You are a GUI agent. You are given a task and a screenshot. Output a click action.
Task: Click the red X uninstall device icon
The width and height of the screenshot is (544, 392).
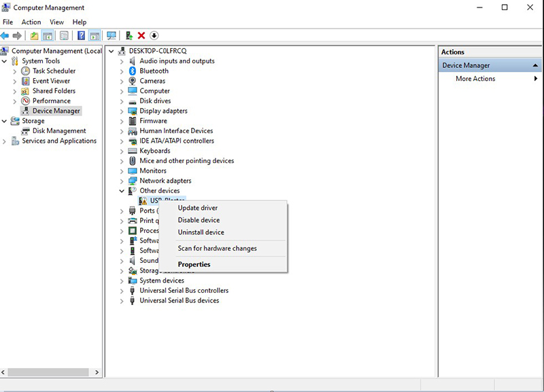click(x=141, y=35)
